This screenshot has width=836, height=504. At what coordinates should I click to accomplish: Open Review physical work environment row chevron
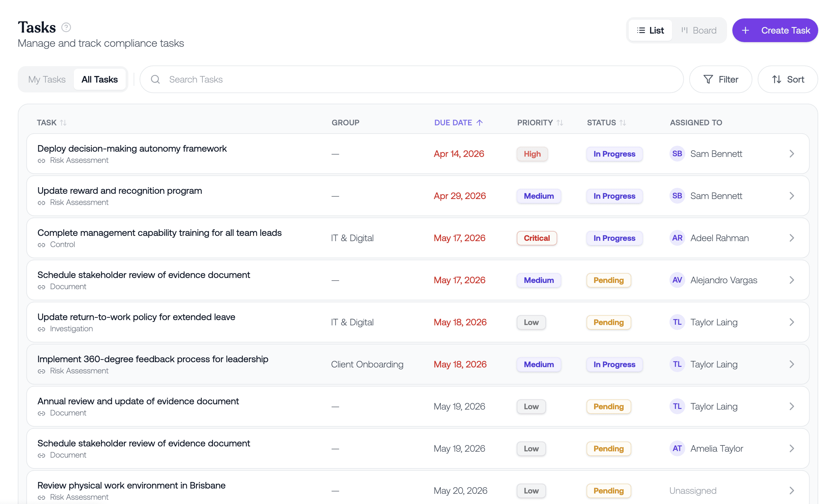792,490
